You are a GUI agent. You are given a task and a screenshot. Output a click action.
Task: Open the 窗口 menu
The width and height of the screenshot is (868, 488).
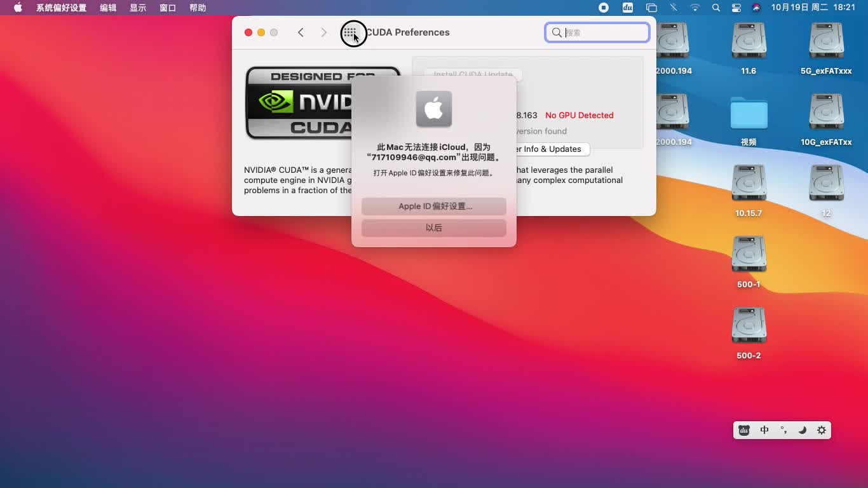click(168, 8)
